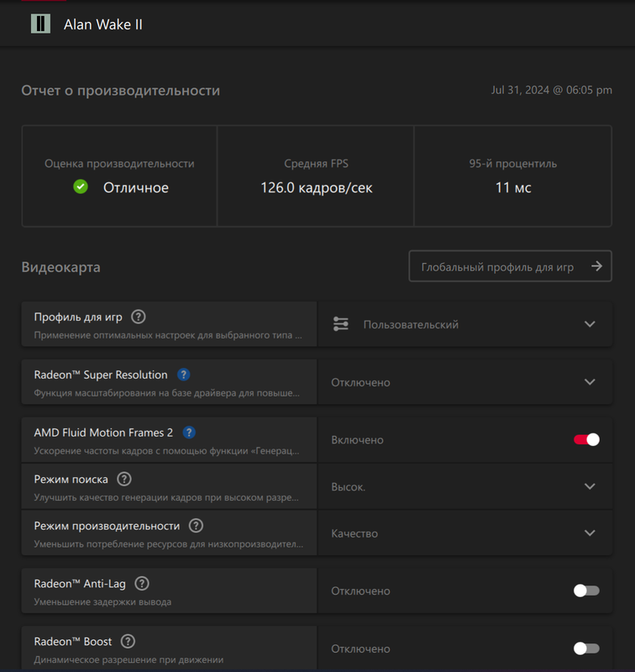The width and height of the screenshot is (635, 672).
Task: Open Глобальный профиль для игр button
Action: pyautogui.click(x=510, y=266)
